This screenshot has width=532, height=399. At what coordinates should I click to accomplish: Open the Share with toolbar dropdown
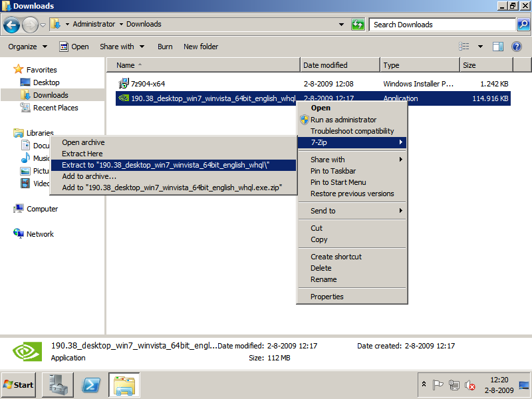(122, 47)
